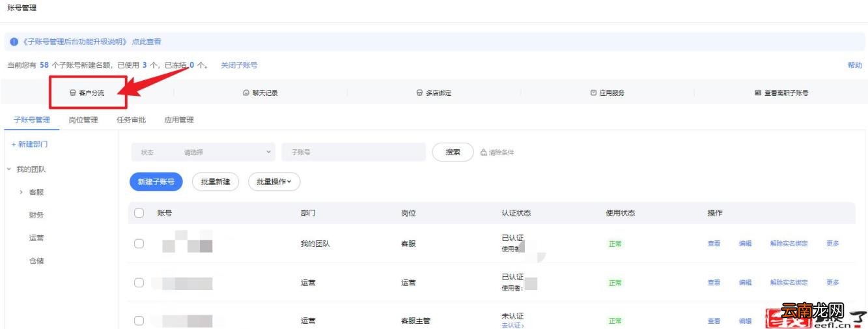
Task: Click the 去认证 link in the 客服主管 row
Action: (x=512, y=325)
